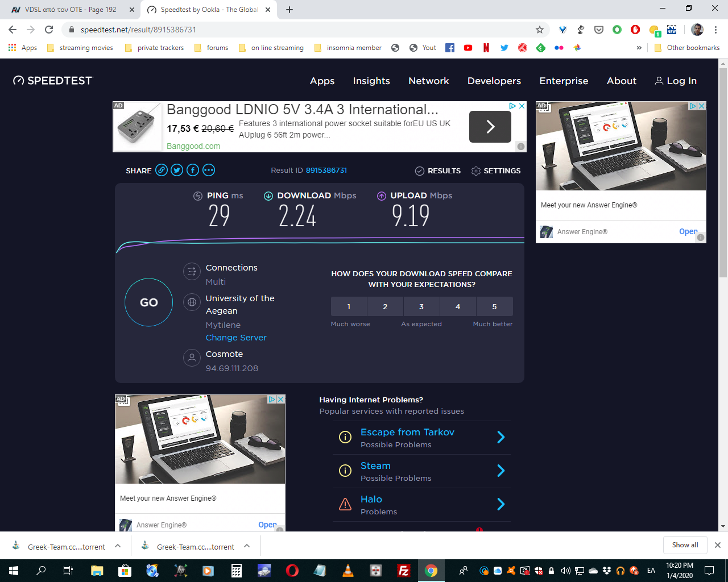Bookmark this page with star icon
Viewport: 728px width, 582px height.
[x=540, y=30]
